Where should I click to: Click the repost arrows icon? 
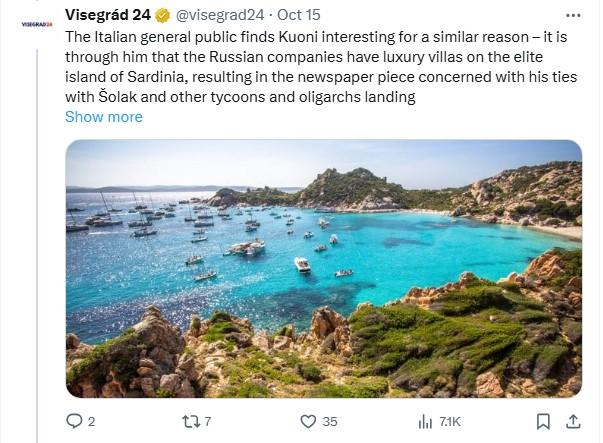point(191,421)
